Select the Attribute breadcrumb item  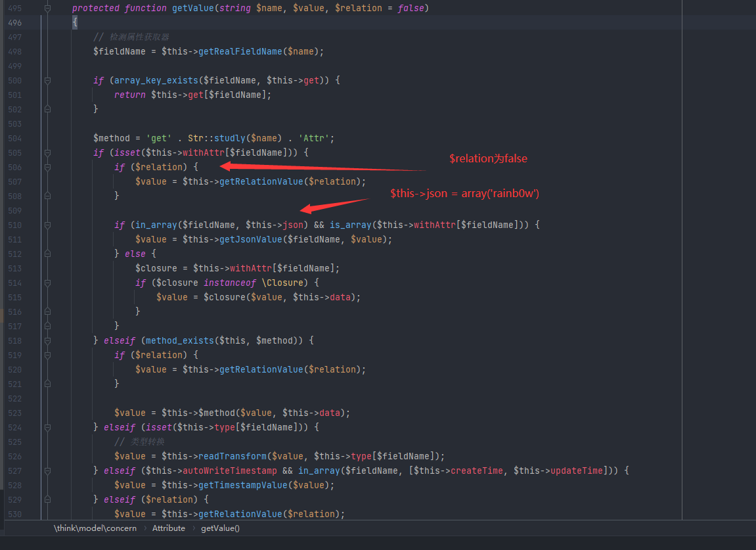[169, 528]
